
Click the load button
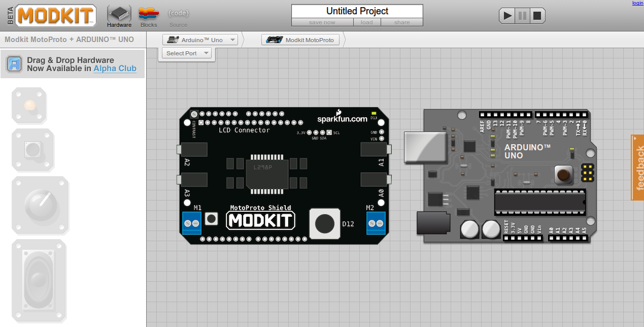(x=367, y=22)
